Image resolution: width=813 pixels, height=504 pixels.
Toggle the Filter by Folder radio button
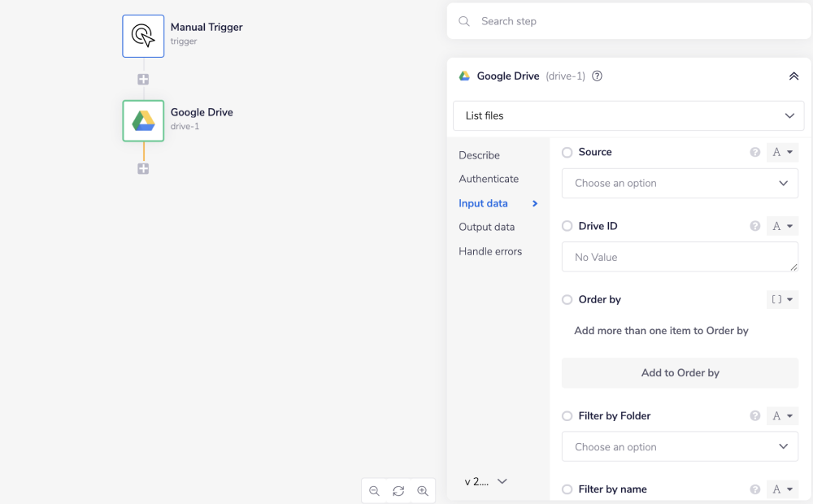[x=567, y=416]
